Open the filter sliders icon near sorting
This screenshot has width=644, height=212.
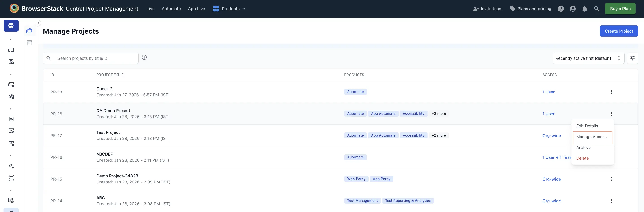633,58
